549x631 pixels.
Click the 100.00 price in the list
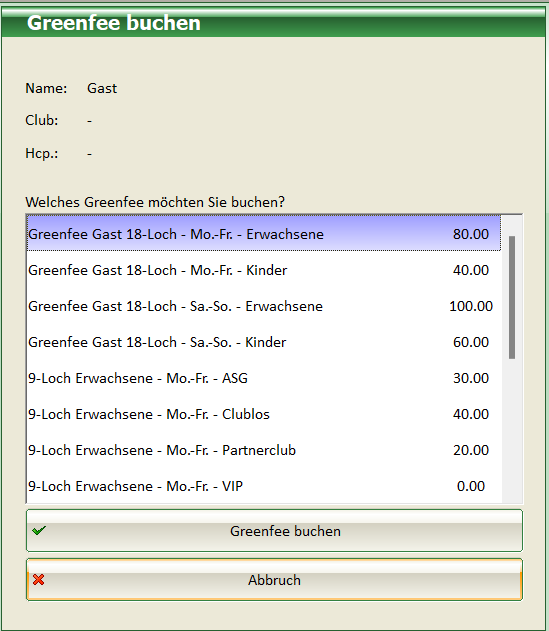click(471, 306)
